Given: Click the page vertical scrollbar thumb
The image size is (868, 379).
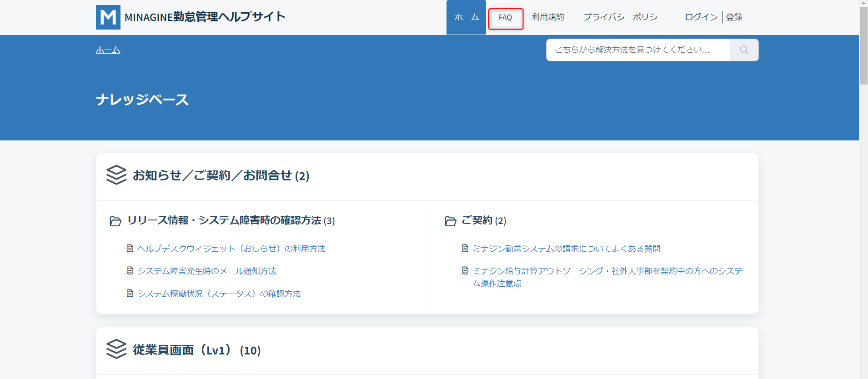Looking at the screenshot, I should (863, 45).
